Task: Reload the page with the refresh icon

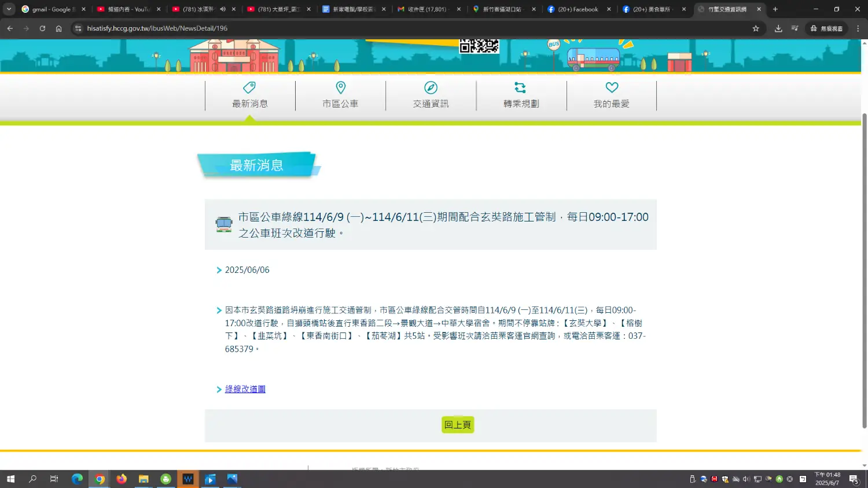Action: pyautogui.click(x=42, y=28)
